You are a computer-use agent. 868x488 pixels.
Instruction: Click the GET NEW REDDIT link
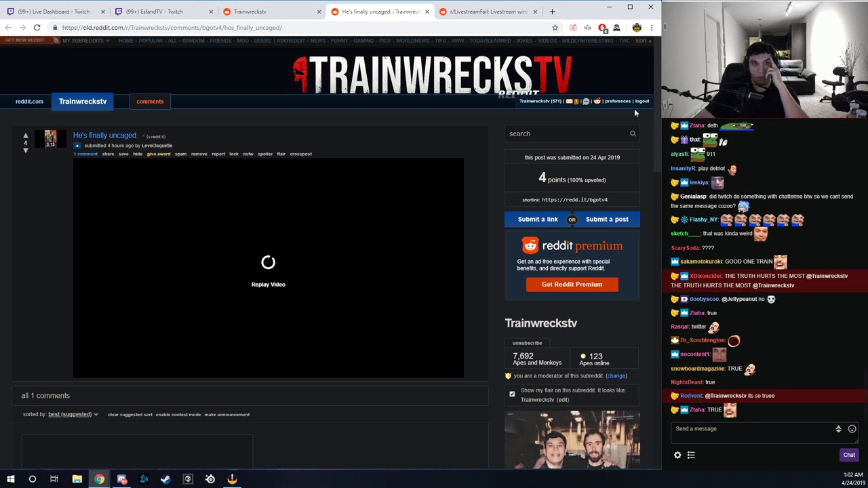[25, 41]
